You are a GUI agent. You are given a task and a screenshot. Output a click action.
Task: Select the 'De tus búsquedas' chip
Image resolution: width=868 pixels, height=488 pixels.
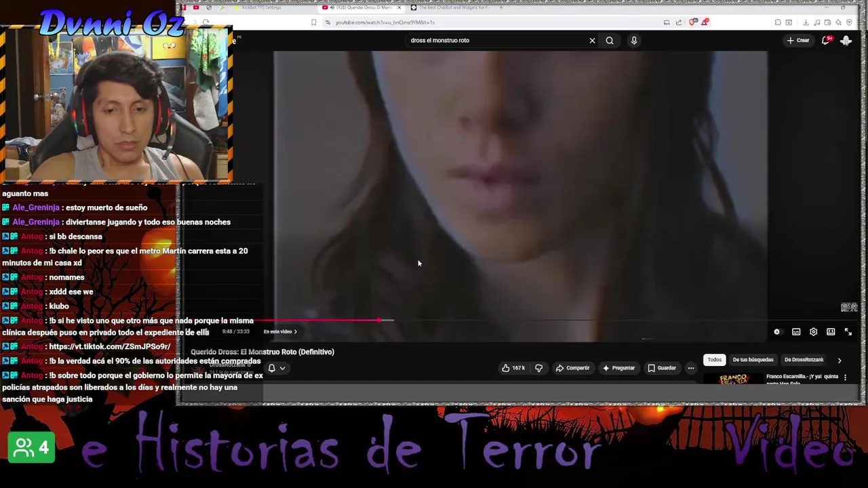(753, 360)
